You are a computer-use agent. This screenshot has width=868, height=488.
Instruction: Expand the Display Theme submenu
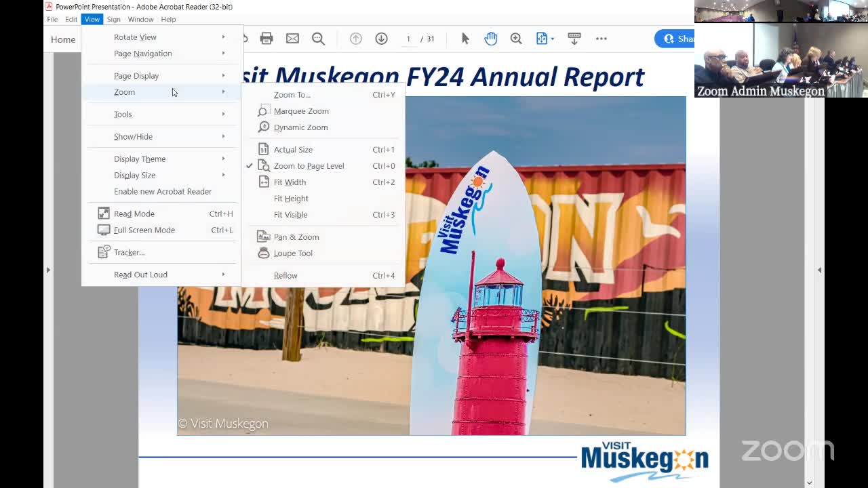pos(140,159)
